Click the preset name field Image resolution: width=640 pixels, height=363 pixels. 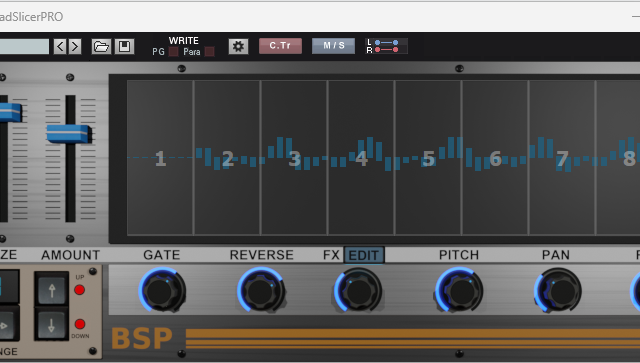pos(24,47)
